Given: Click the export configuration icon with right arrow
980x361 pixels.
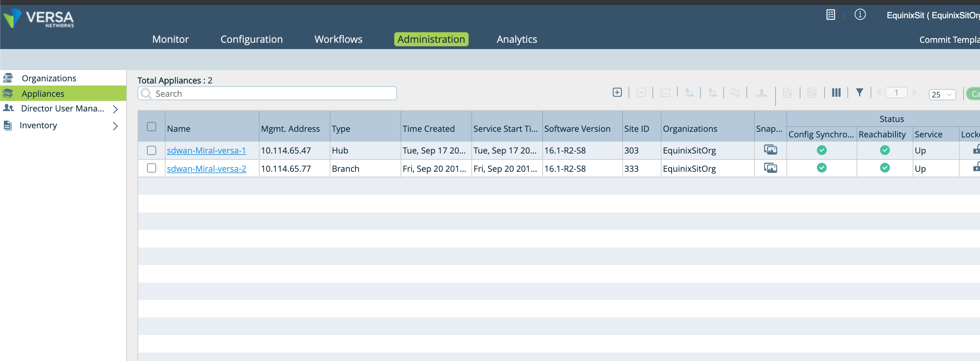Looking at the screenshot, I should (812, 93).
